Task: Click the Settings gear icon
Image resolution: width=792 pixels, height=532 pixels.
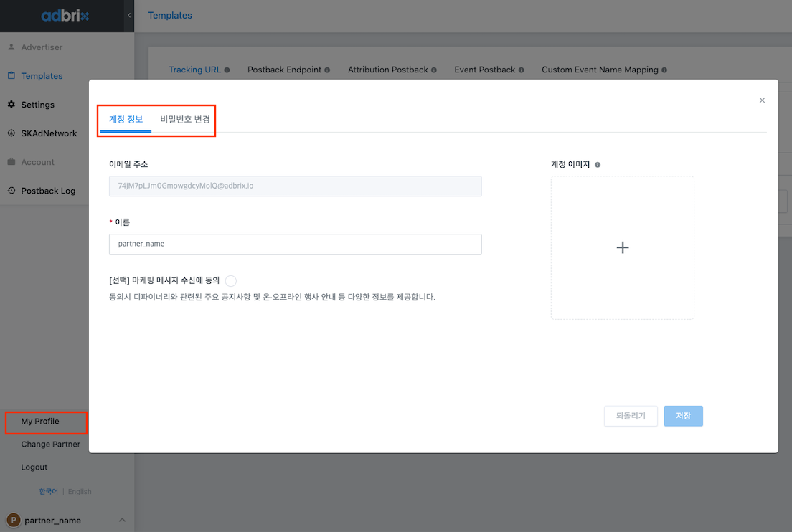Action: point(11,105)
